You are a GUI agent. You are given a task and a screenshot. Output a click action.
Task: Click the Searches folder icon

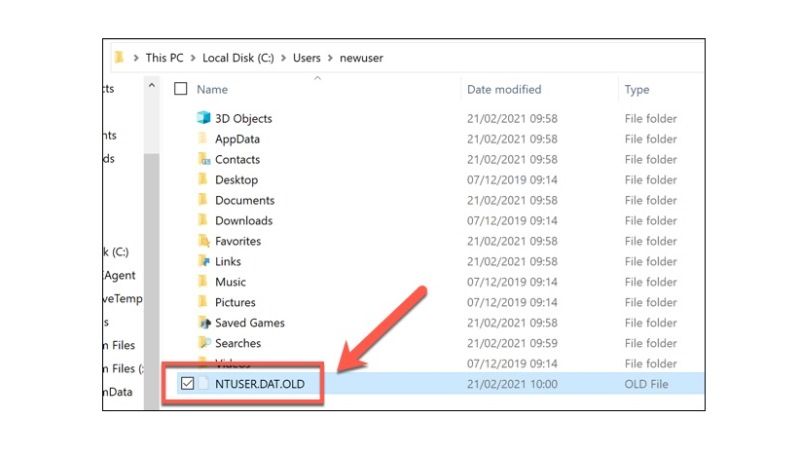click(204, 342)
